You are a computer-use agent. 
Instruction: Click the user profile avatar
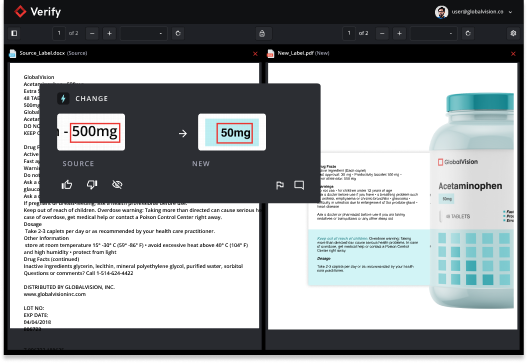coord(441,12)
